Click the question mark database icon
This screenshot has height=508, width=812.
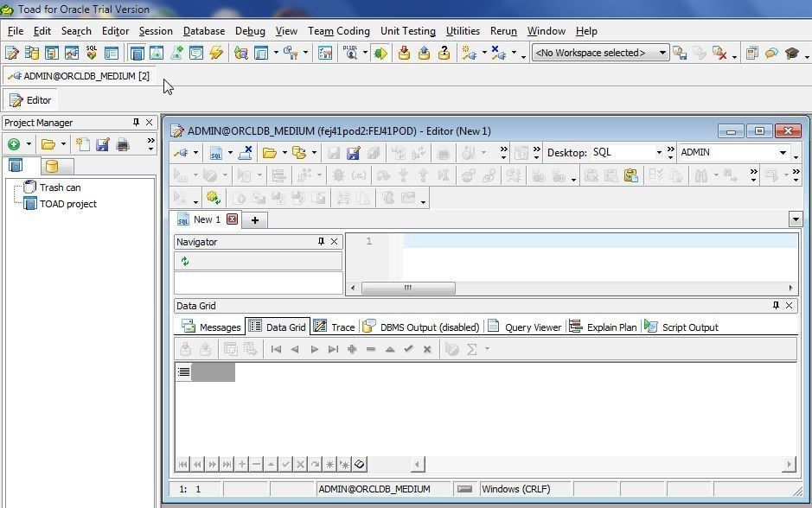tap(444, 53)
